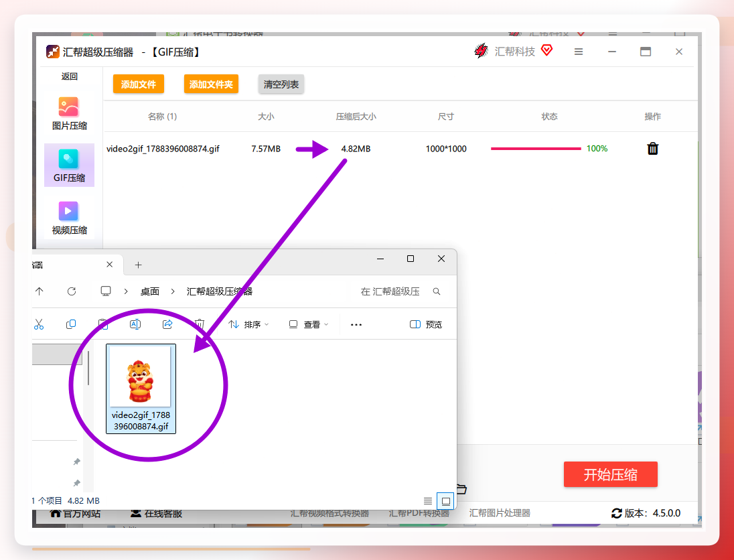This screenshot has width=734, height=560.
Task: Open the 查看 dropdown
Action: (x=309, y=324)
